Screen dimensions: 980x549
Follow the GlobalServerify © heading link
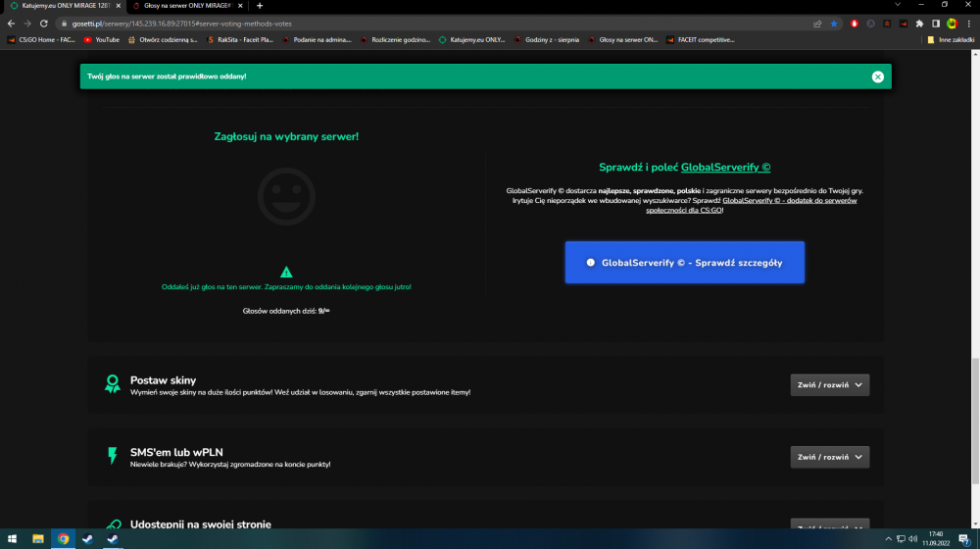coord(725,168)
